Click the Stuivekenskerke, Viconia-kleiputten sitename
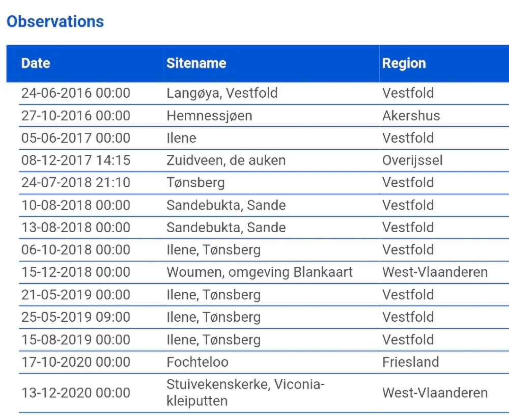 click(x=245, y=393)
